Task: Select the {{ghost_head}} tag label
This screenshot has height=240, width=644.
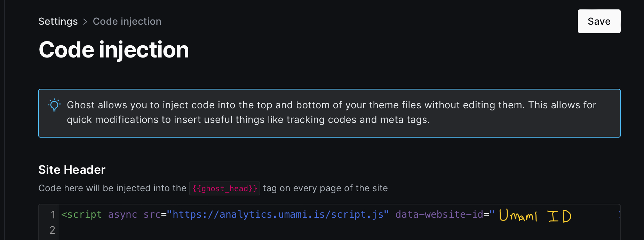Action: pyautogui.click(x=224, y=188)
